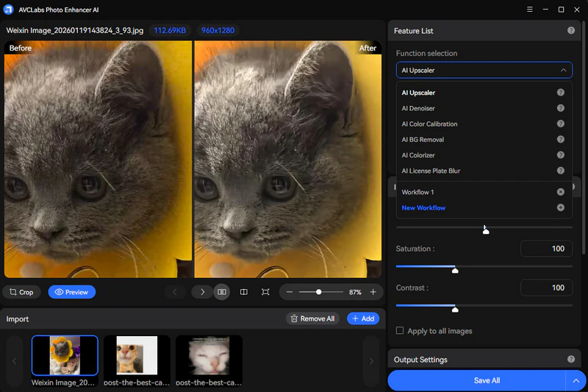Zoom out with minus icon

(x=289, y=292)
